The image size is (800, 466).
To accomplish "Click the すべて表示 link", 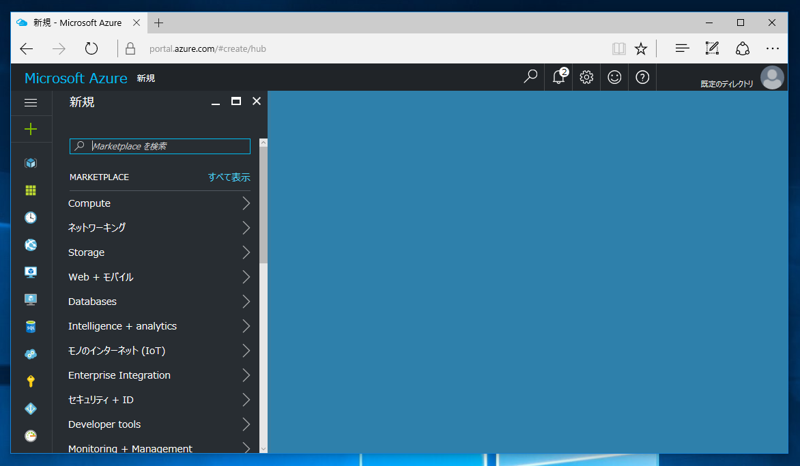I will 229,177.
